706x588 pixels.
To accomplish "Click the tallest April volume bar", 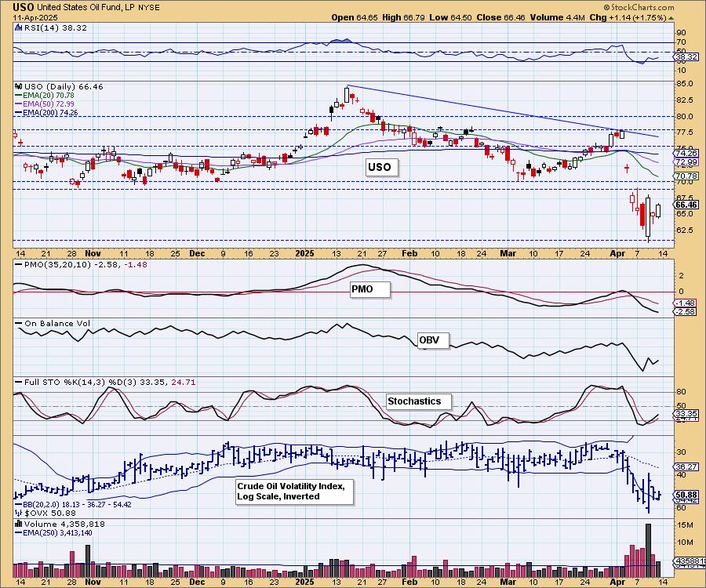I will click(649, 550).
